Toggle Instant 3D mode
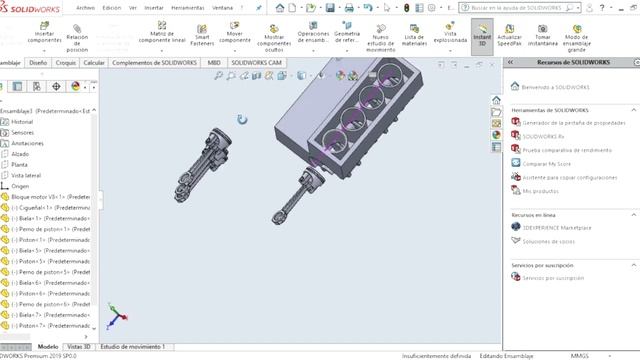The height and width of the screenshot is (360, 640). [482, 37]
